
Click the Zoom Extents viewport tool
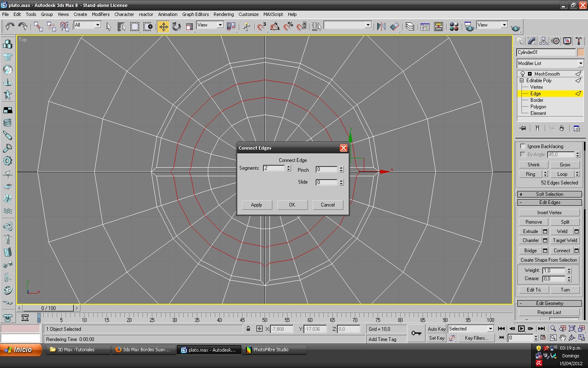[572, 328]
